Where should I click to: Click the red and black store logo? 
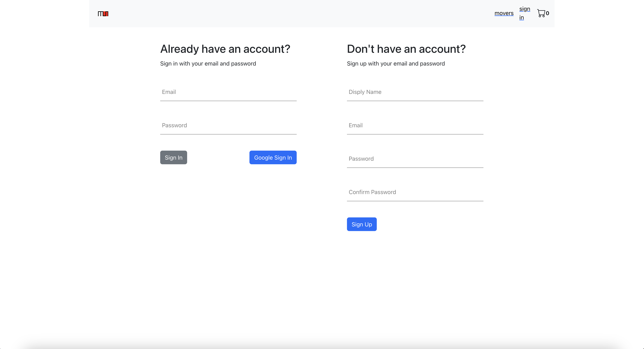click(x=103, y=14)
